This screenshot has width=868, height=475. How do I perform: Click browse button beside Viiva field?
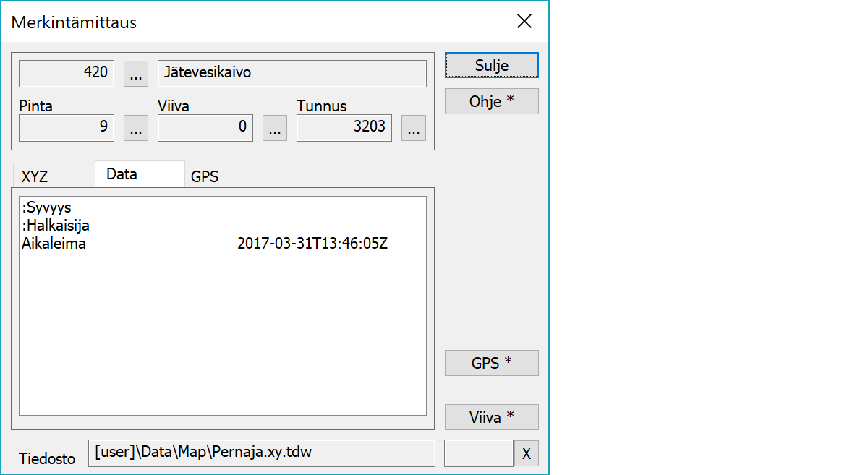pos(275,128)
